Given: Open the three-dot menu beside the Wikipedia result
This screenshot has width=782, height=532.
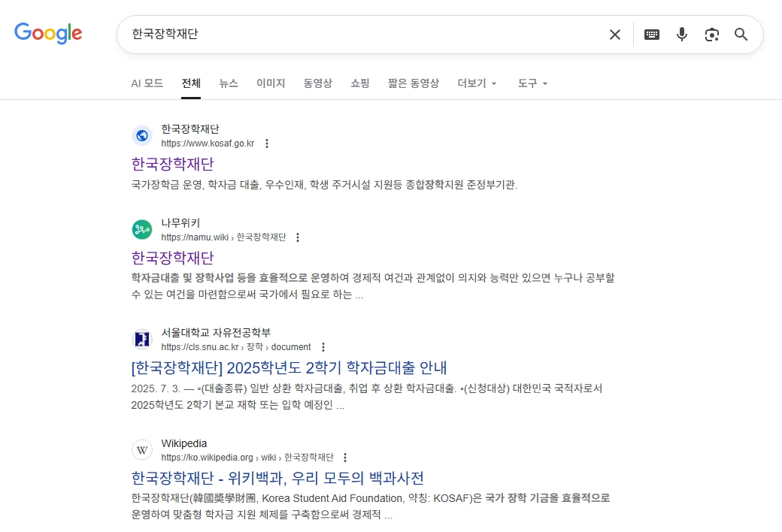Looking at the screenshot, I should 344,457.
